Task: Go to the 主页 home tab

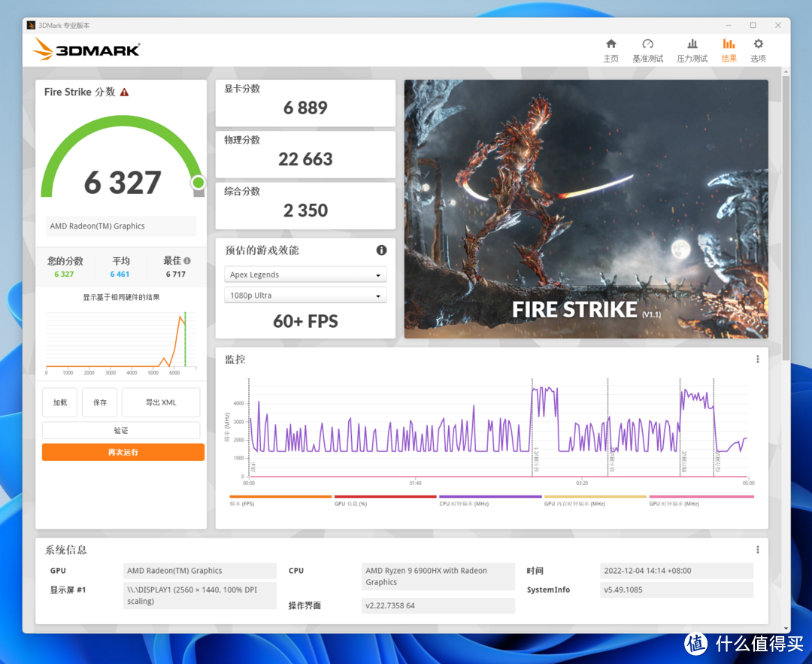Action: click(x=611, y=50)
